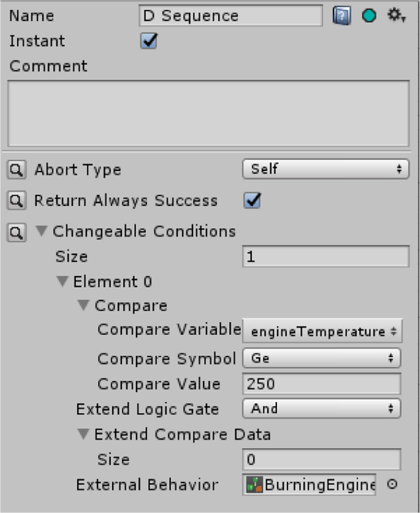420x513 pixels.
Task: Collapse the Changeable Conditions foldout
Action: tap(42, 231)
